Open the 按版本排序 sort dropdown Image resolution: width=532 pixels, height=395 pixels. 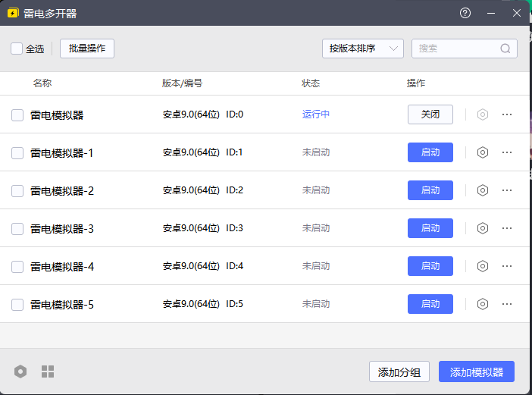pos(362,49)
